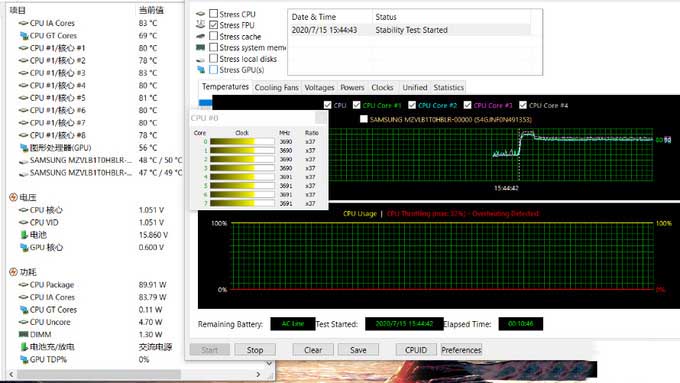Click the Save button
Image resolution: width=680 pixels, height=383 pixels.
tap(358, 350)
